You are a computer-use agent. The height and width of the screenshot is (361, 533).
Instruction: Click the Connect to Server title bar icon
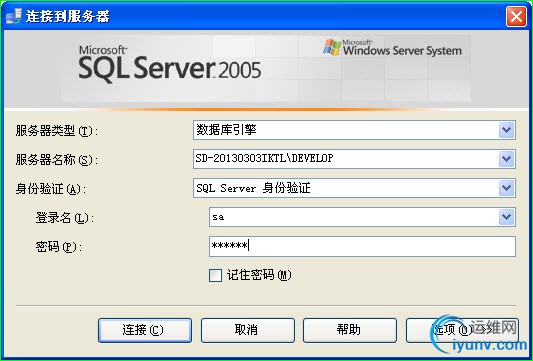[x=14, y=16]
